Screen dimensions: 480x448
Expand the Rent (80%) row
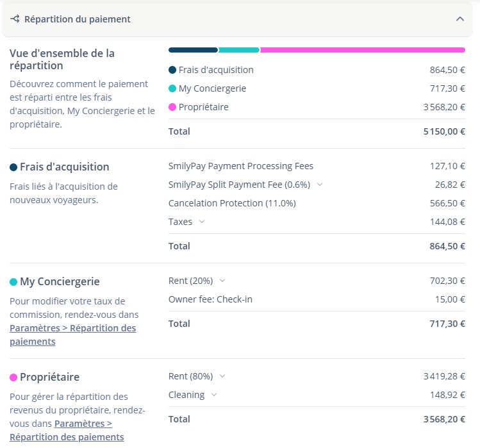[222, 376]
